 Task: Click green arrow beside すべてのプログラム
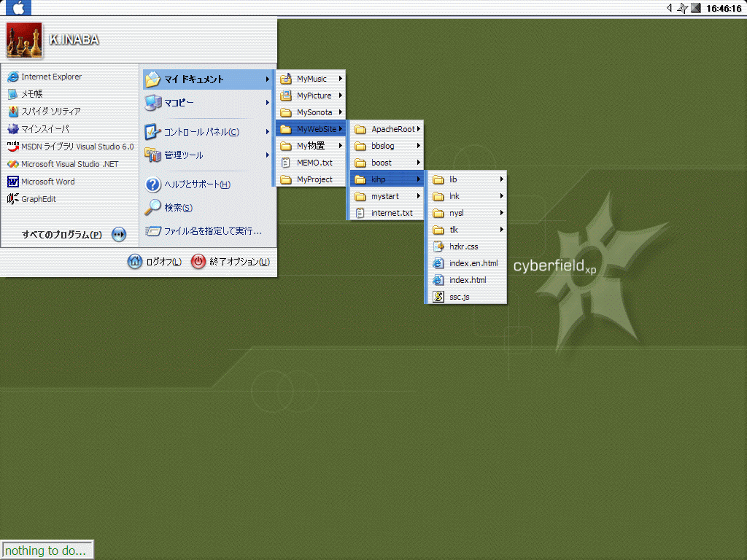[x=119, y=235]
